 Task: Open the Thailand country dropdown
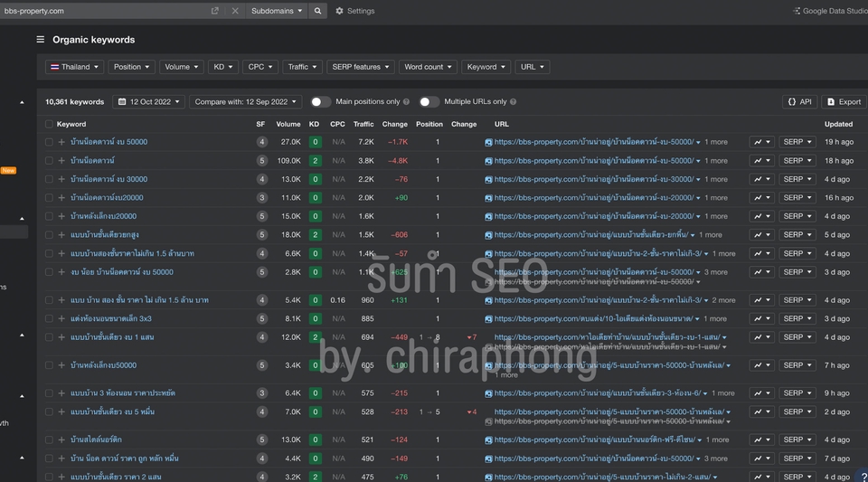[74, 67]
